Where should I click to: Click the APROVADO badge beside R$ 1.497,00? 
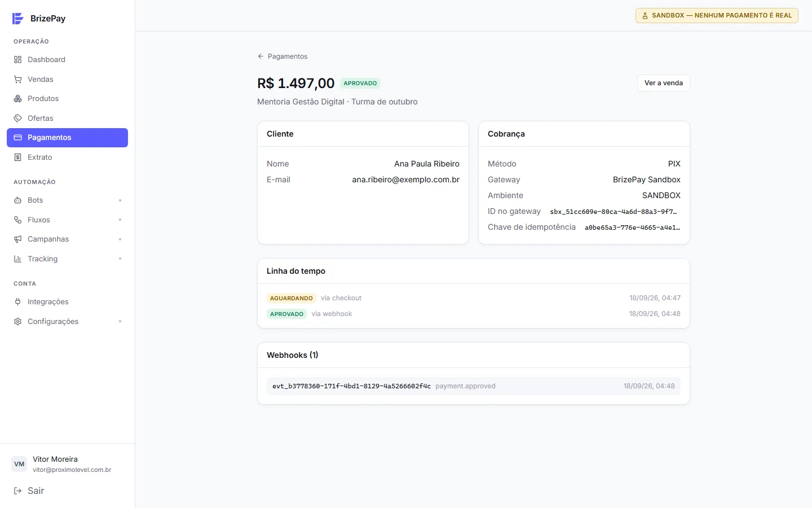pos(360,84)
